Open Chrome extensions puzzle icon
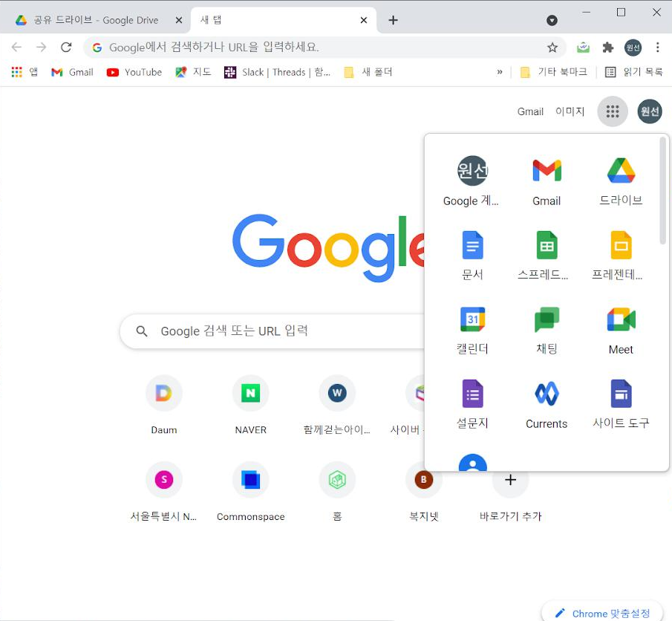 tap(607, 48)
